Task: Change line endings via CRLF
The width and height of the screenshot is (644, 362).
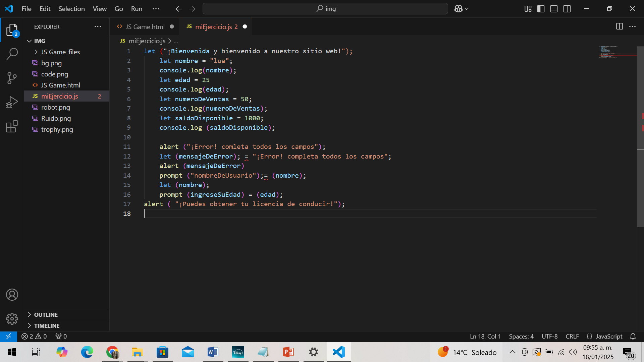Action: pos(572,336)
